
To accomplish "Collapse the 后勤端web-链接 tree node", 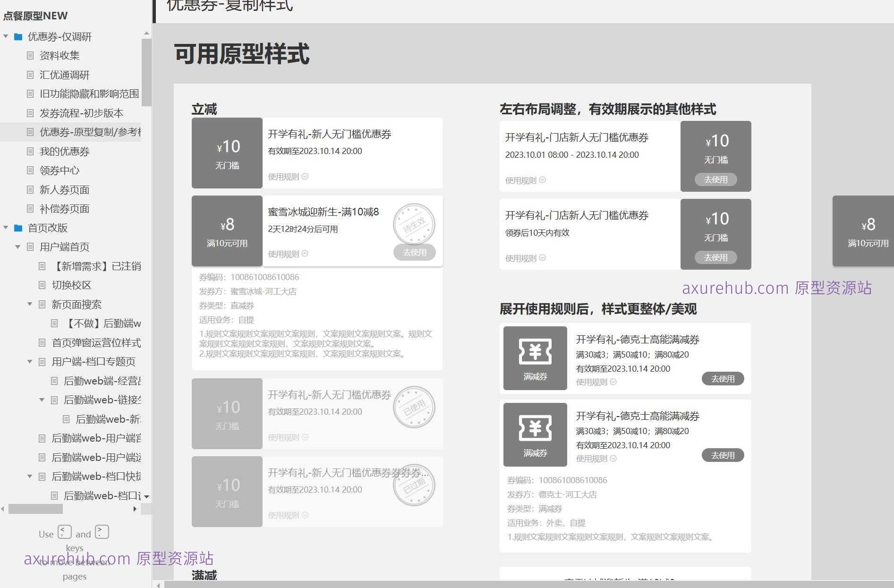I will pyautogui.click(x=42, y=400).
